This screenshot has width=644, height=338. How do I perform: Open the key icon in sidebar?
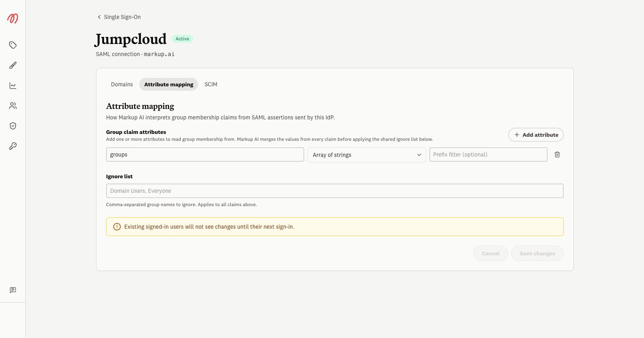[x=13, y=146]
